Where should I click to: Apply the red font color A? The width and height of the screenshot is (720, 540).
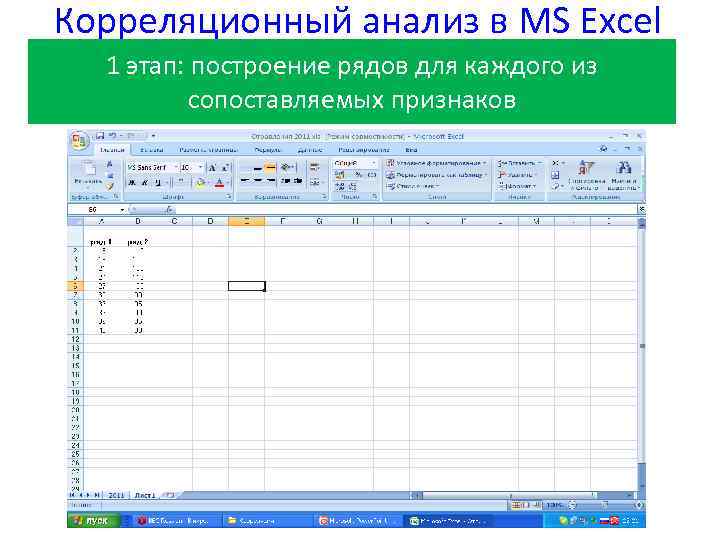pyautogui.click(x=219, y=183)
